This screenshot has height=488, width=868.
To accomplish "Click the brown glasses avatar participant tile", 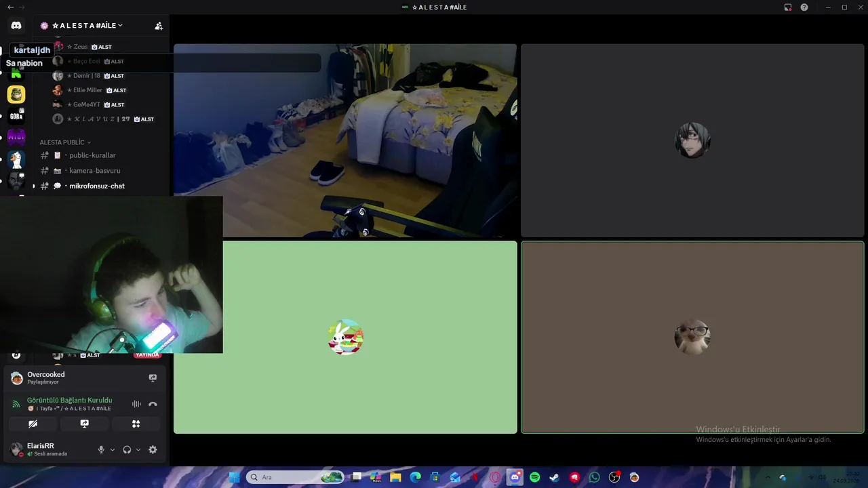I will (x=692, y=337).
